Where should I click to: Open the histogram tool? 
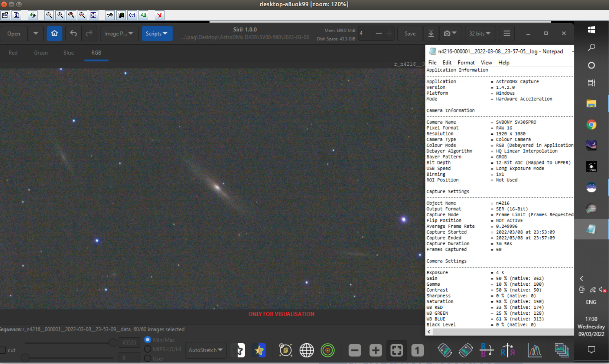point(534,350)
